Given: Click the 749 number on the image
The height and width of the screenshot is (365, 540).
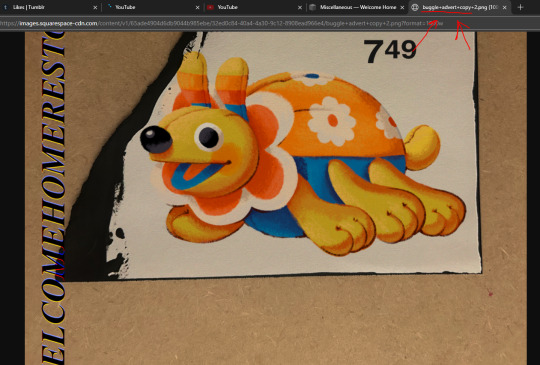Looking at the screenshot, I should pyautogui.click(x=390, y=51).
